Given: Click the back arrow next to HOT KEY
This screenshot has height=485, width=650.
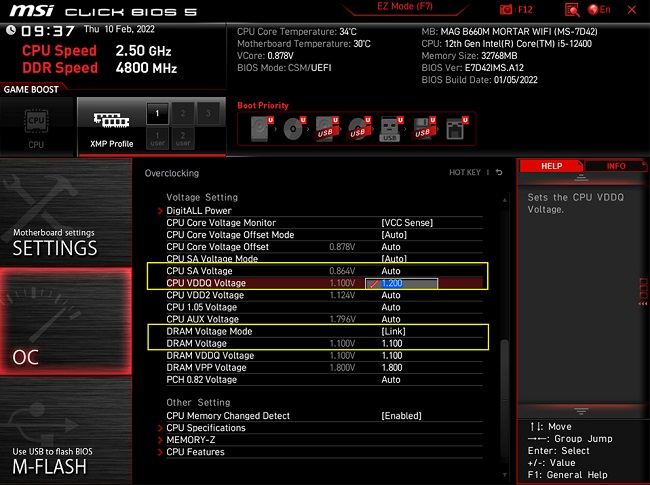Looking at the screenshot, I should (x=499, y=172).
